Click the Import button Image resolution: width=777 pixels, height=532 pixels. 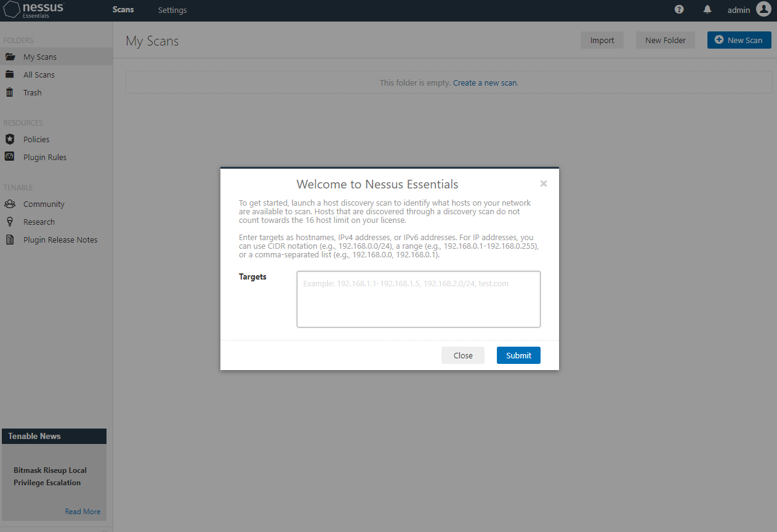(x=602, y=40)
